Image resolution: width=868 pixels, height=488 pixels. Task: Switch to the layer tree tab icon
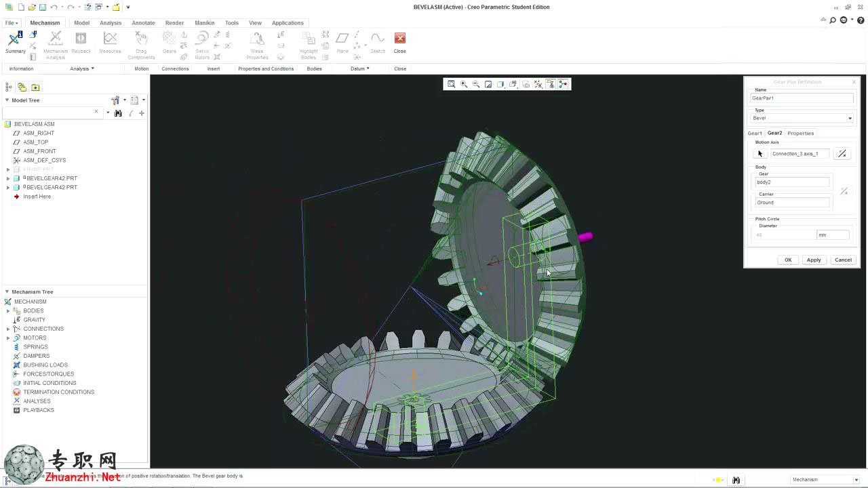coord(22,87)
